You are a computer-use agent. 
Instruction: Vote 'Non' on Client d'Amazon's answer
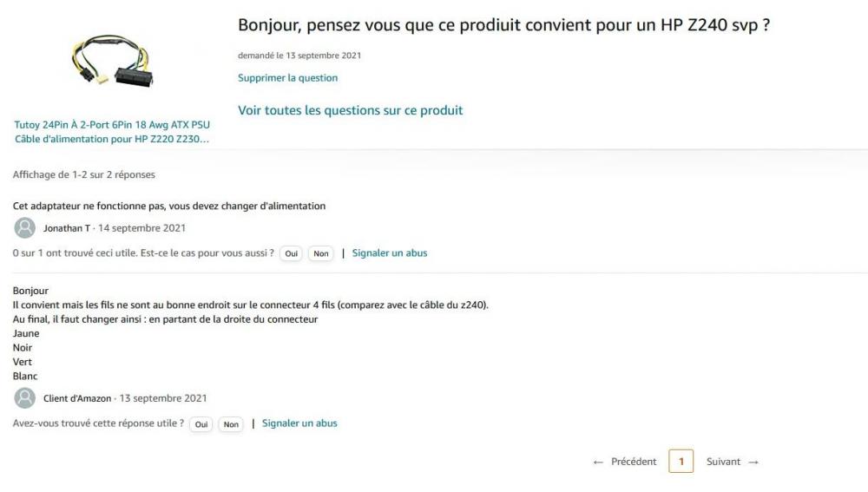[x=231, y=424]
